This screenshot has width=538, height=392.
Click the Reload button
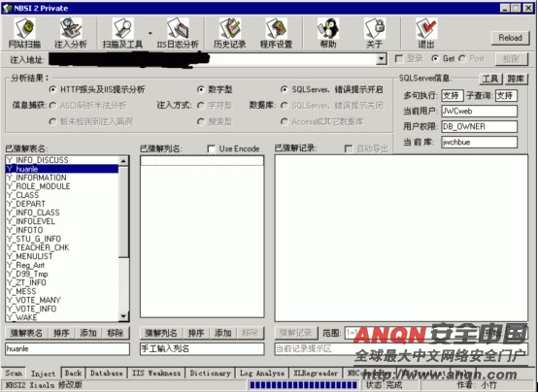pyautogui.click(x=510, y=38)
